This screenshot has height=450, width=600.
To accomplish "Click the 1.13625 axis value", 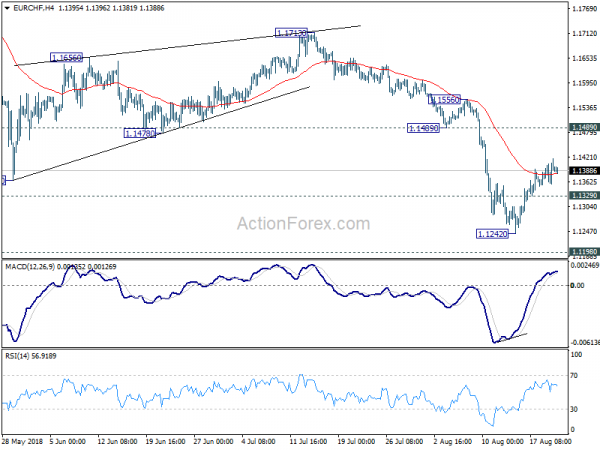I will coord(584,182).
